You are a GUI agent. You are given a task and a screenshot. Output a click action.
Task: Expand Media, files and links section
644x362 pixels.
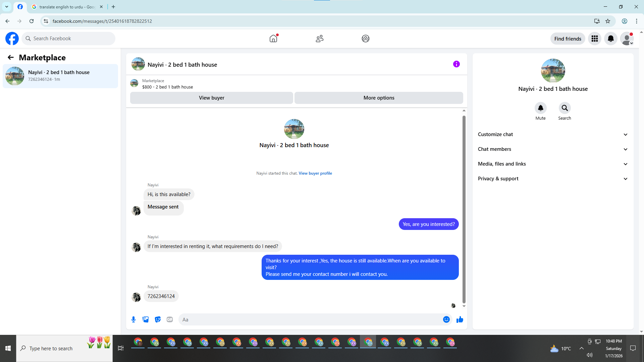point(552,164)
